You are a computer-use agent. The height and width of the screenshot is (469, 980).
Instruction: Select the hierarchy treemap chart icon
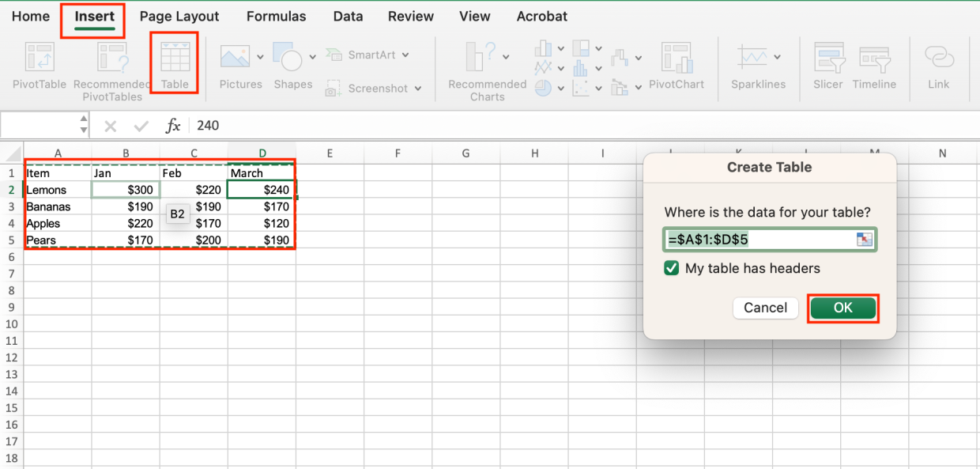coord(580,48)
